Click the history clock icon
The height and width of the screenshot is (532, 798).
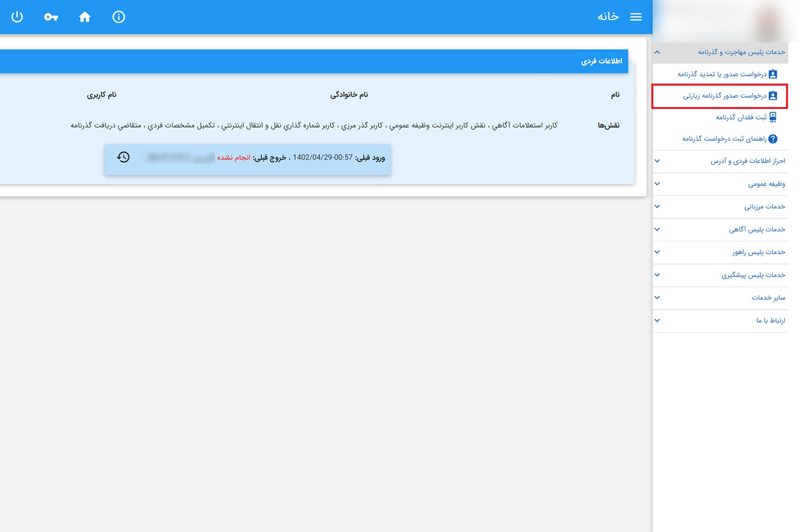pos(123,157)
